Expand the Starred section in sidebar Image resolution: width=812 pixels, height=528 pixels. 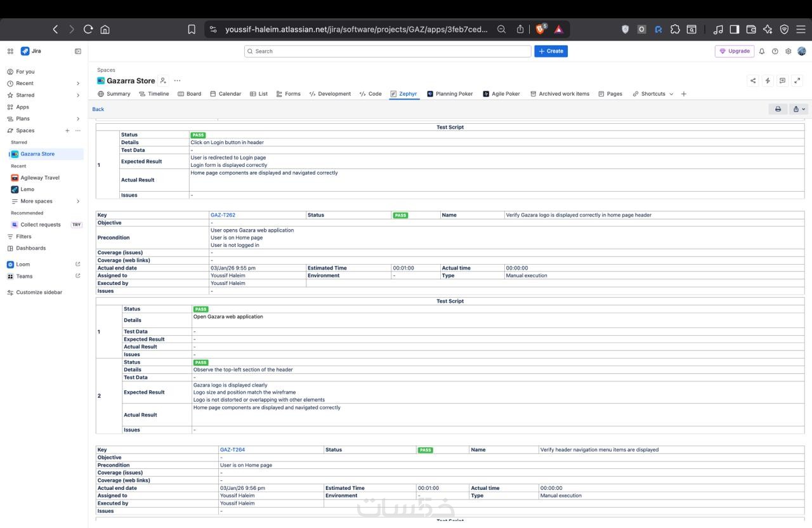pyautogui.click(x=78, y=95)
